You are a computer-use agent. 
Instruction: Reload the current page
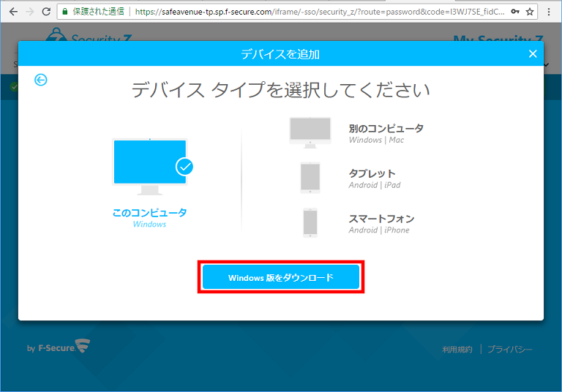pos(47,12)
